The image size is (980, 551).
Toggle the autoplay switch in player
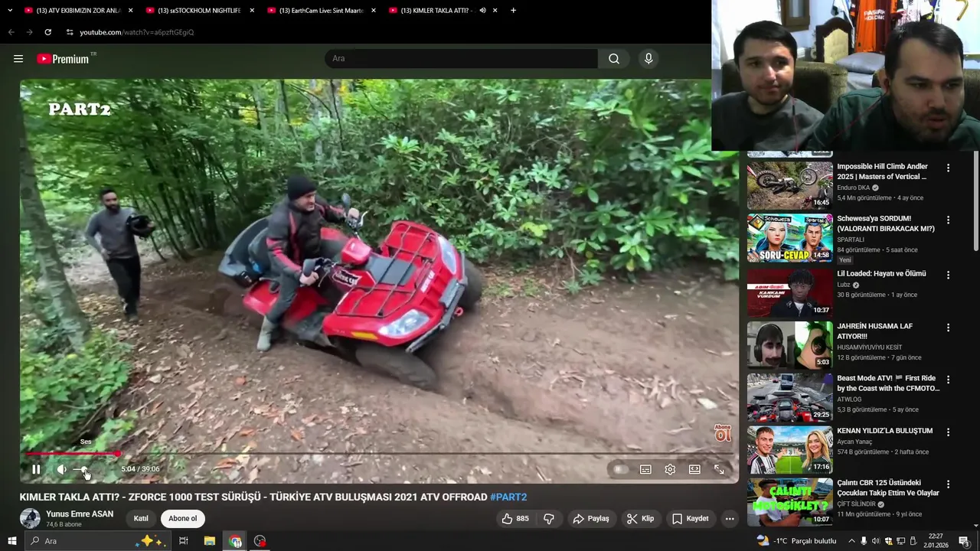621,469
